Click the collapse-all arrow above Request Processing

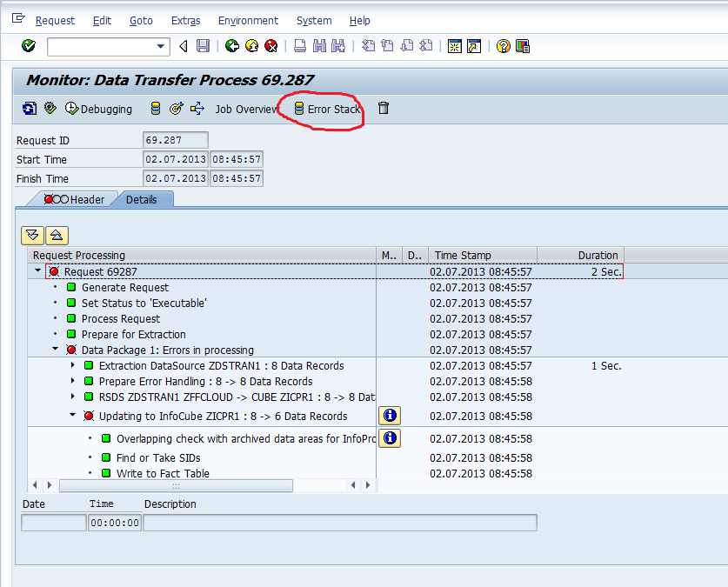click(57, 235)
